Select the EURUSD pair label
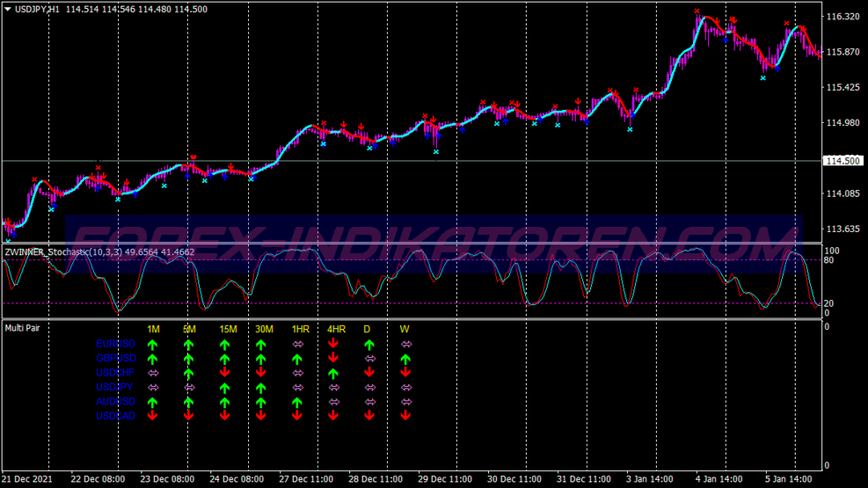Screen dimensions: 868x488 [x=116, y=344]
